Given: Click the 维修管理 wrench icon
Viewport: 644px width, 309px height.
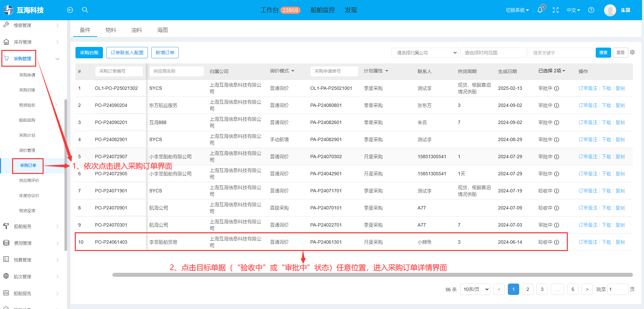Looking at the screenshot, I should 6,25.
